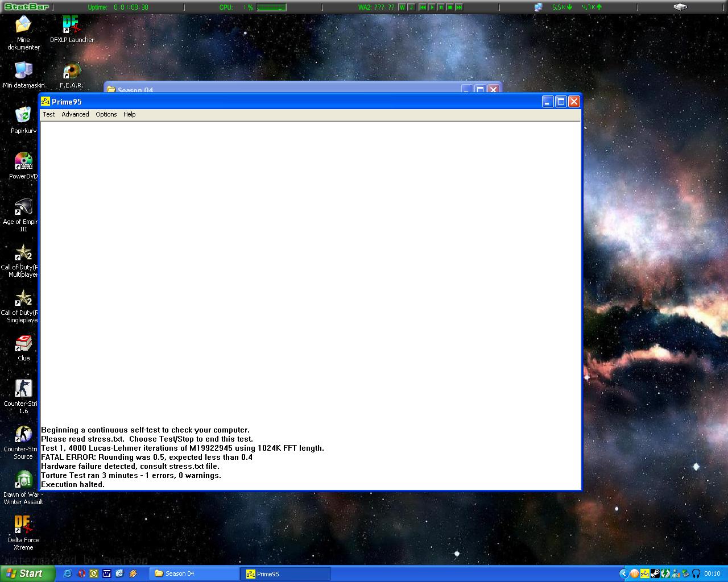Select the F.E.A.R. desktop shortcut
The height and width of the screenshot is (582, 728).
click(x=72, y=75)
